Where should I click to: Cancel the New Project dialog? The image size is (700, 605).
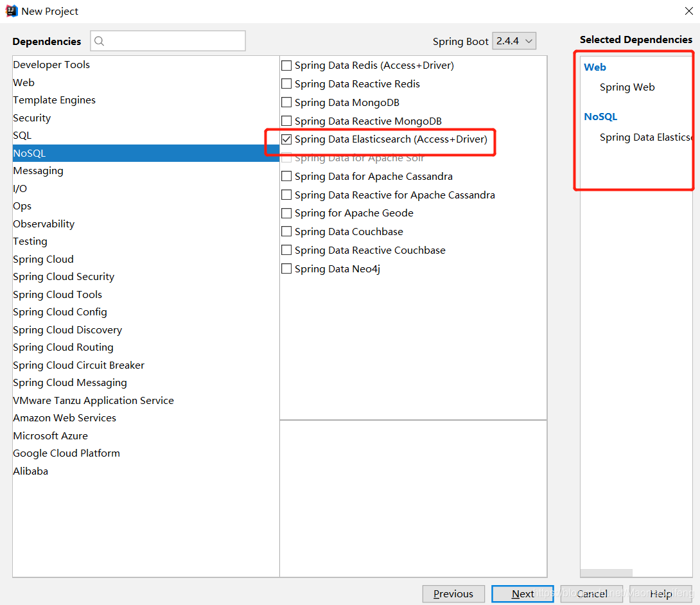tap(591, 594)
